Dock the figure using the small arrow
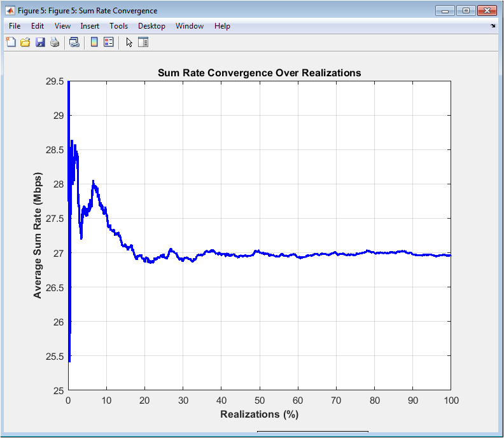This screenshot has width=504, height=438. [x=493, y=26]
